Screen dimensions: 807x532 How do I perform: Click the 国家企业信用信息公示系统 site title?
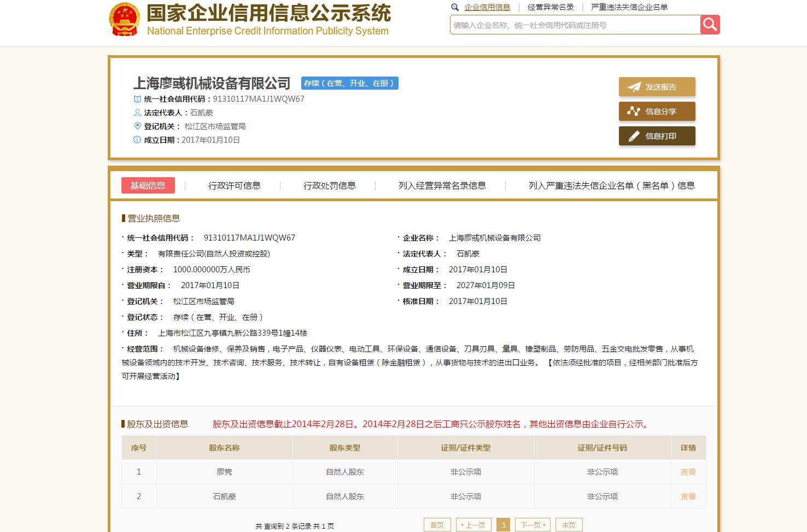268,13
